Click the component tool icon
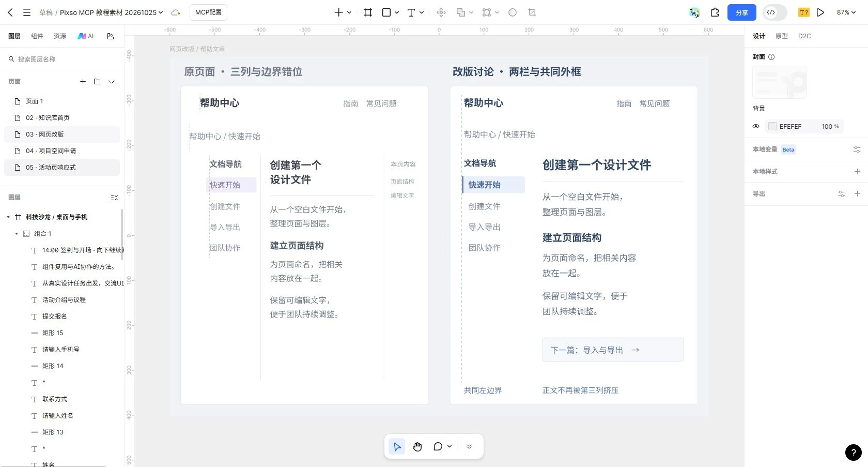 click(x=441, y=12)
